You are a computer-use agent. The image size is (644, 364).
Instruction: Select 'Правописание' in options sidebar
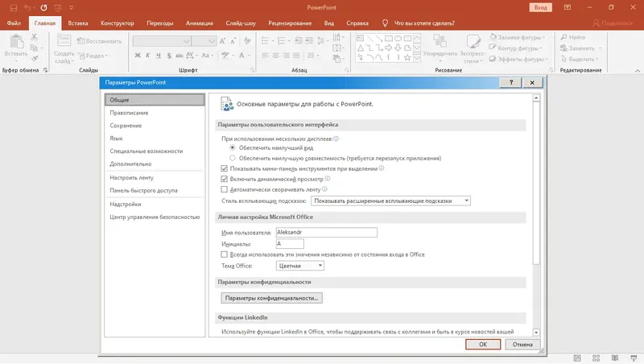(155, 113)
